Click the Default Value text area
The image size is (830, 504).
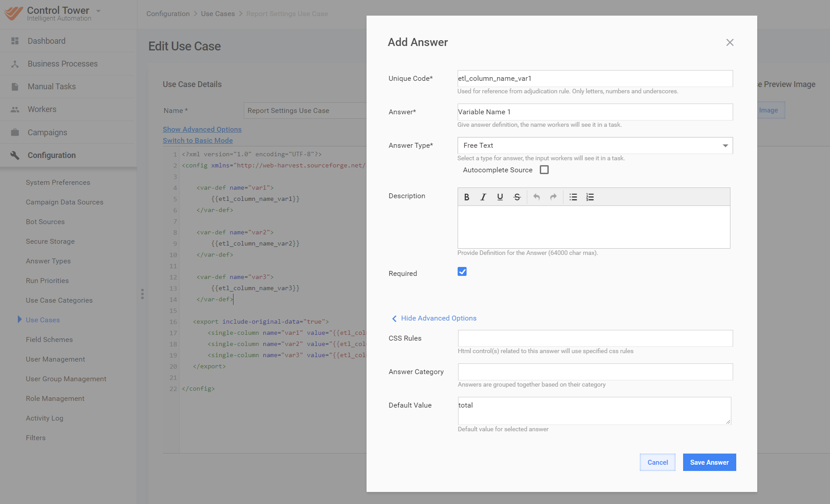(594, 411)
